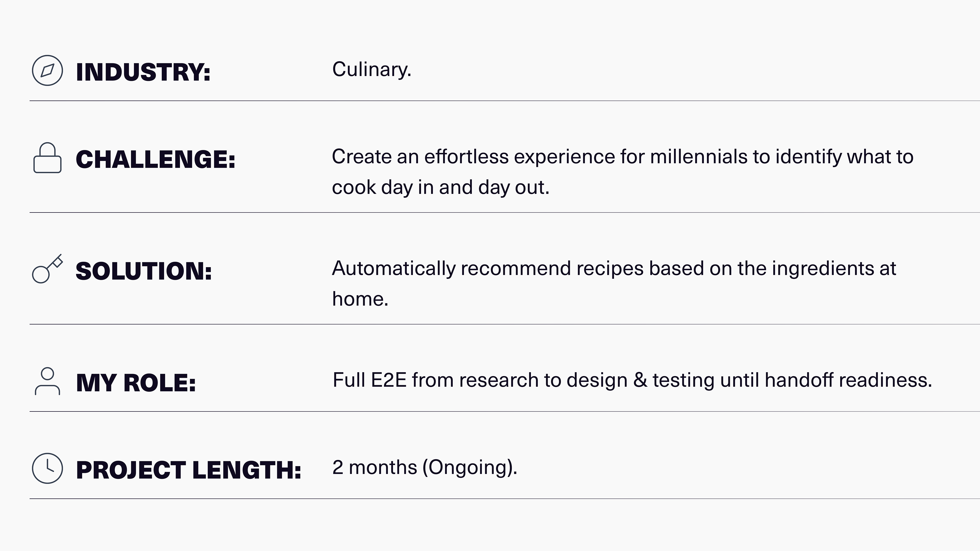Click the word 'ingredients' in solution text
The width and height of the screenshot is (980, 551).
coord(823,269)
